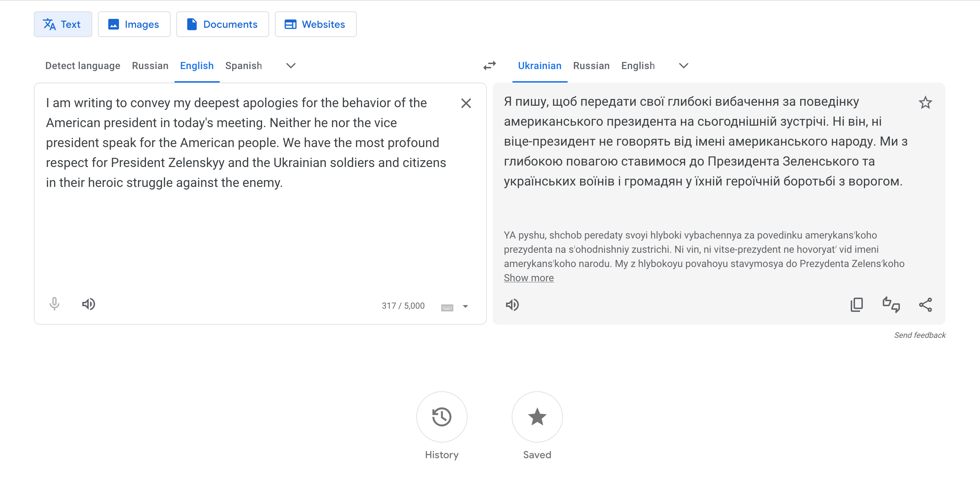Select Russian as source language
The image size is (980, 497).
tap(150, 66)
